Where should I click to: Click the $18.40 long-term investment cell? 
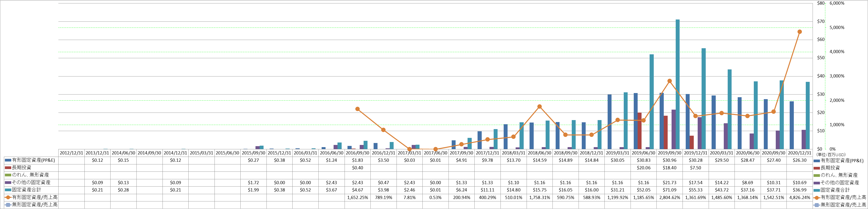670,168
